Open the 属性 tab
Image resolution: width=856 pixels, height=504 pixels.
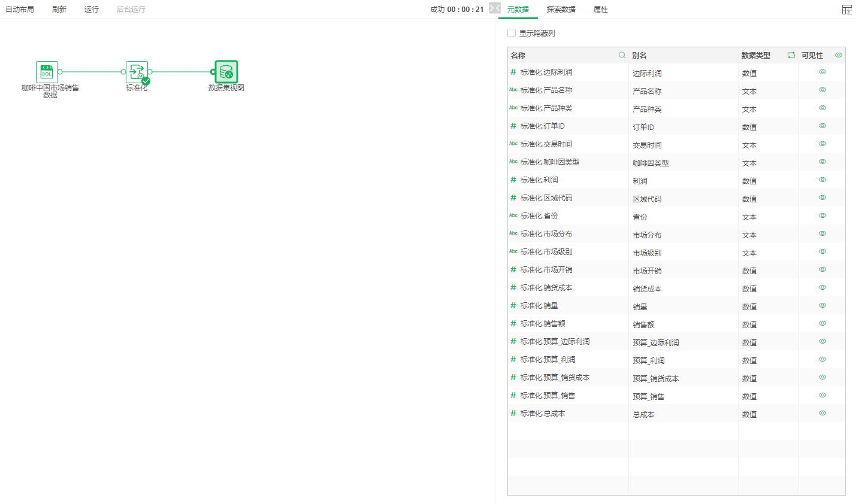click(600, 10)
